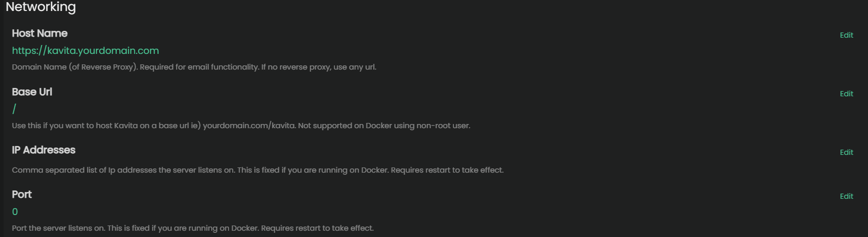Click the Base Url label

coord(32,92)
